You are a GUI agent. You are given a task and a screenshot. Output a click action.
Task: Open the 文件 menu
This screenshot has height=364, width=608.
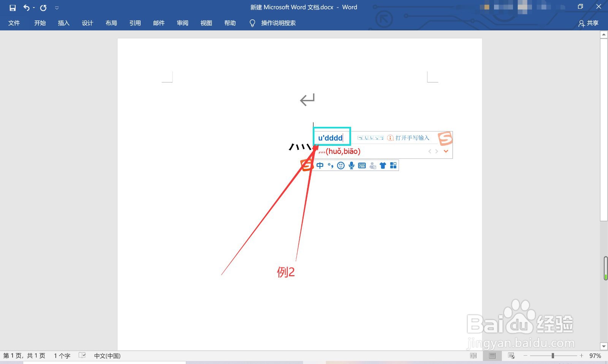[14, 23]
